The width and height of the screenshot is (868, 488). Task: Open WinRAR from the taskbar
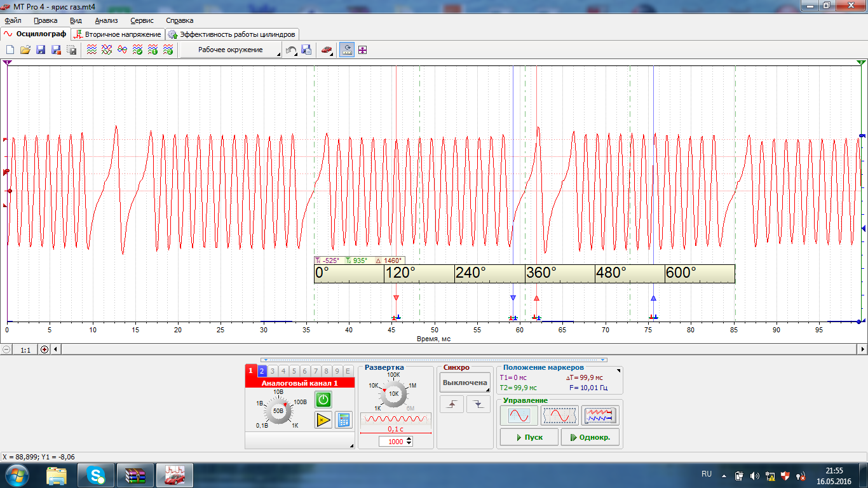click(135, 475)
